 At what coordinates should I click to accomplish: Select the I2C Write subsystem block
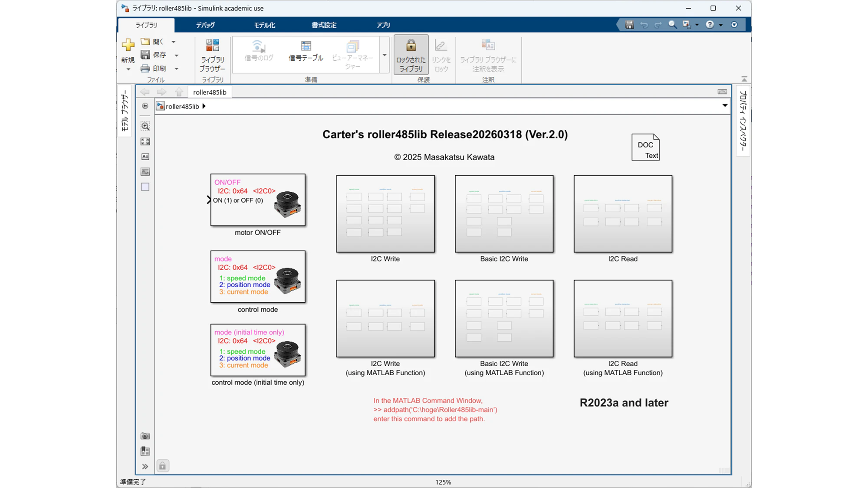pyautogui.click(x=385, y=214)
